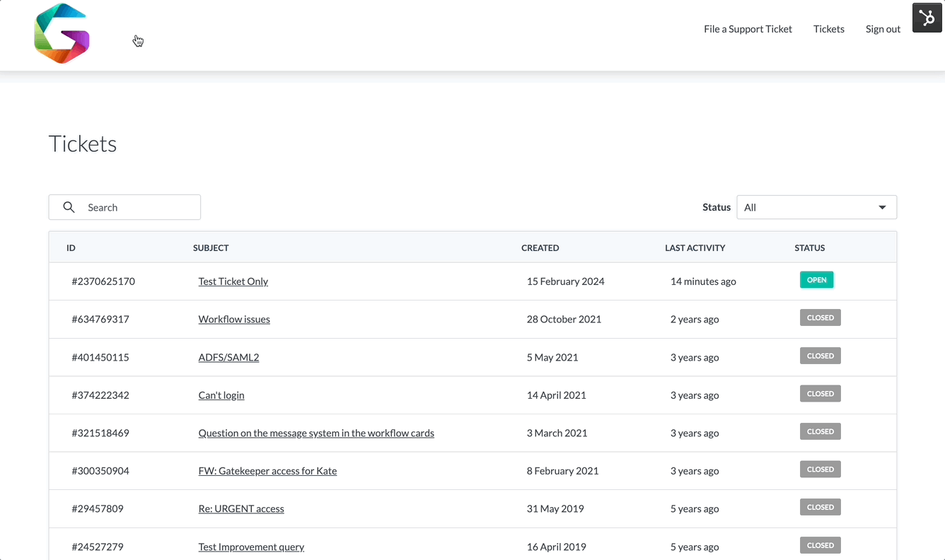Click the SUBJECT column header
The width and height of the screenshot is (945, 560).
[209, 247]
